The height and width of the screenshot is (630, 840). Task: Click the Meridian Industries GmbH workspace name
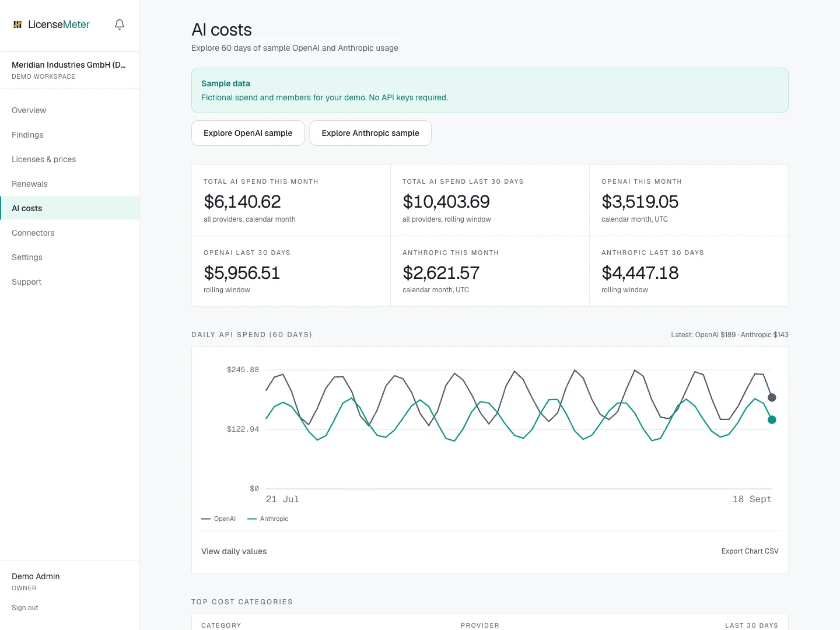pyautogui.click(x=69, y=65)
